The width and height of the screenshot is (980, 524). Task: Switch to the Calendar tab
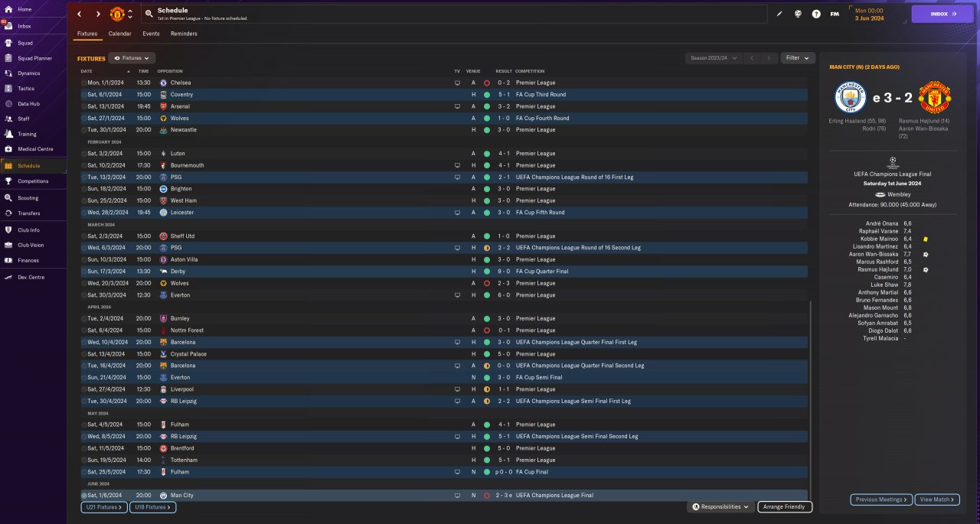click(x=119, y=34)
